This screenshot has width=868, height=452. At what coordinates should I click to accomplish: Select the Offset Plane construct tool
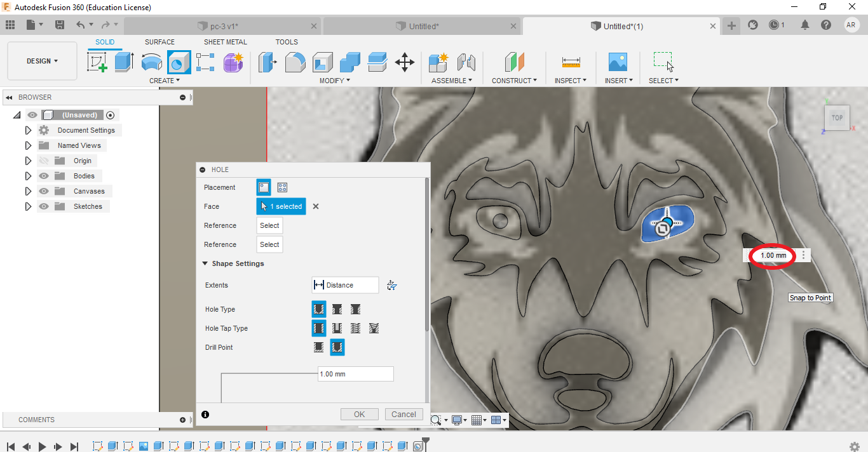coord(514,62)
